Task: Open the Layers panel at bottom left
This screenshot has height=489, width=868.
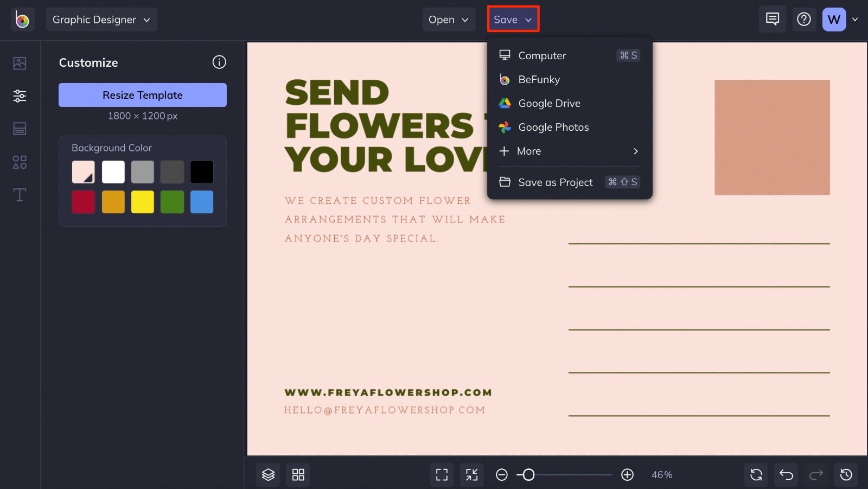Action: tap(268, 474)
